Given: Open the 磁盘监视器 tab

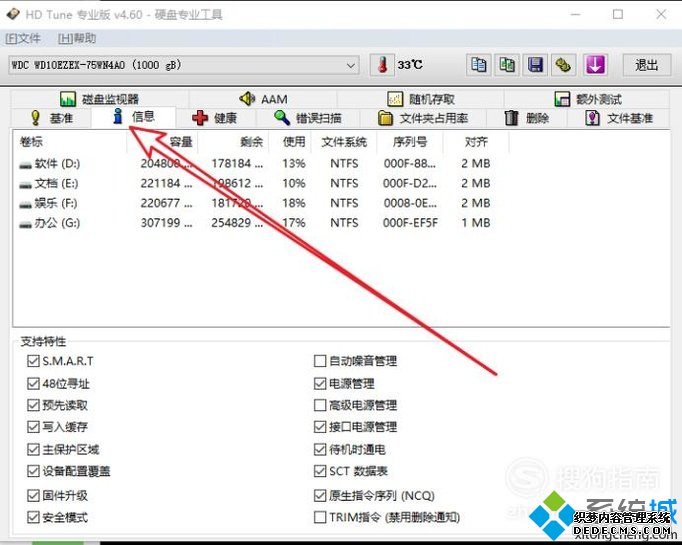Looking at the screenshot, I should click(x=99, y=99).
